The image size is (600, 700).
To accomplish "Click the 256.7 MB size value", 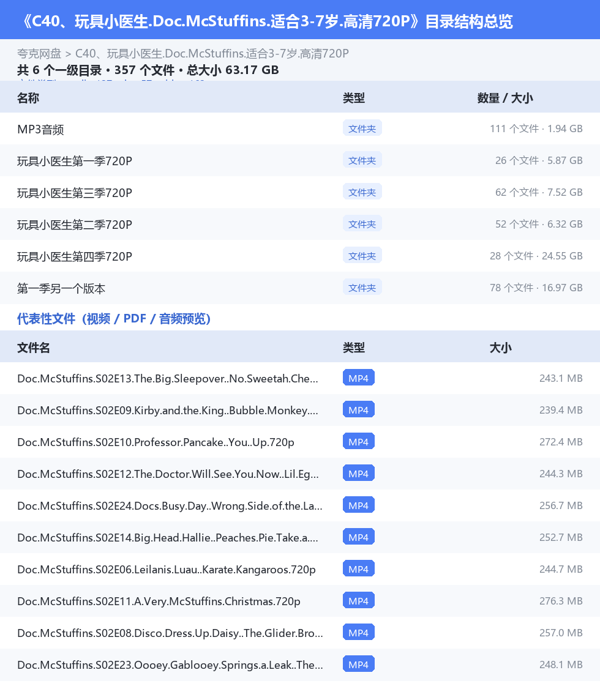I will pos(561,506).
